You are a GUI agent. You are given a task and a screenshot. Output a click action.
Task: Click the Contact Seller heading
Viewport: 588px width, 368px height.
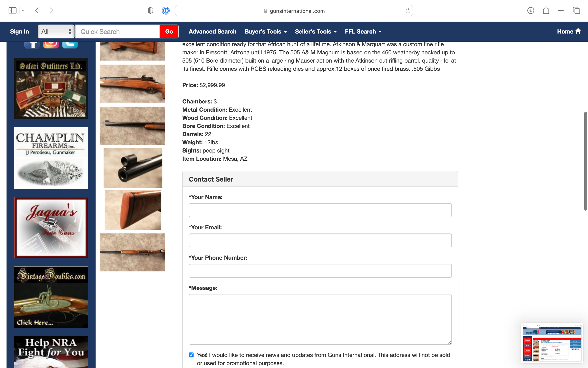pyautogui.click(x=211, y=179)
